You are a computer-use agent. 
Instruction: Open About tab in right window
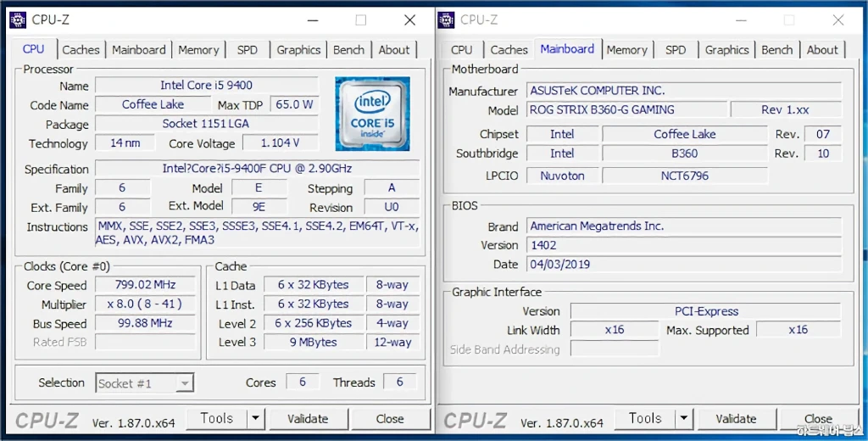coord(822,50)
